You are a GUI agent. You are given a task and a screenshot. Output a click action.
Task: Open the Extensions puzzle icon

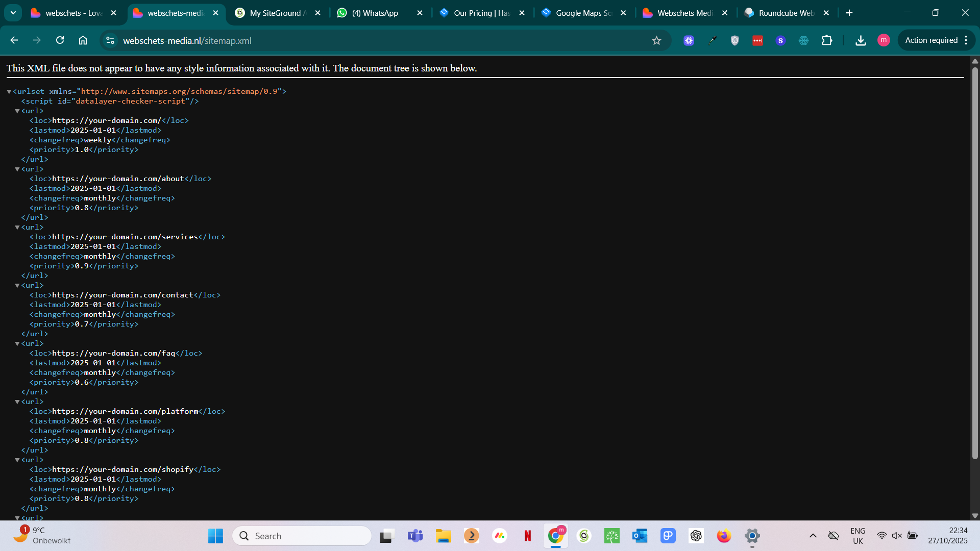[827, 40]
